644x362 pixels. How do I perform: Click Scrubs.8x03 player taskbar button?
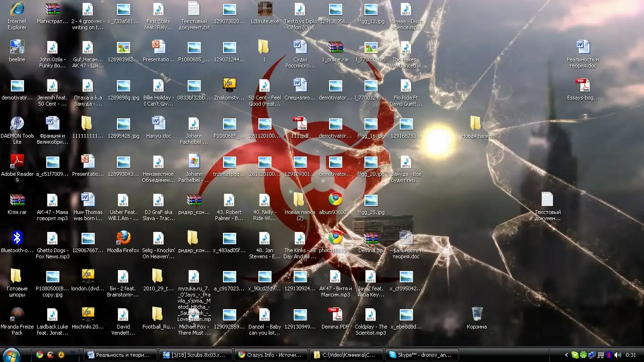pyautogui.click(x=195, y=355)
